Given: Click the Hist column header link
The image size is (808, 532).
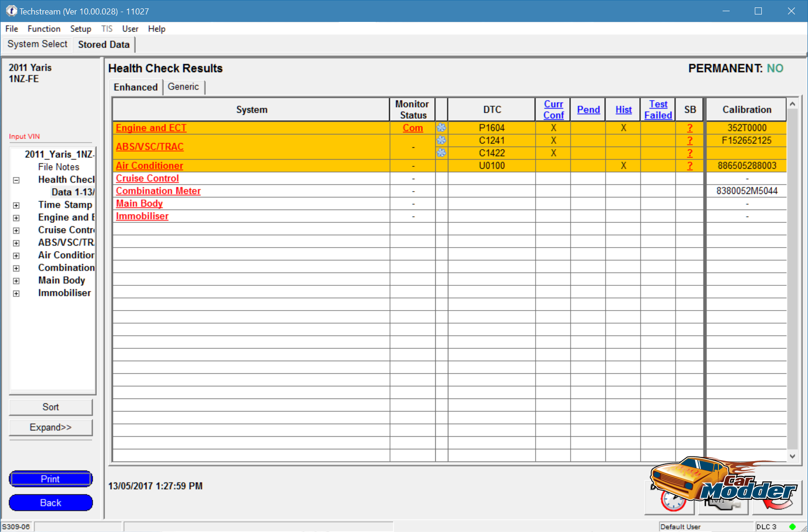Looking at the screenshot, I should coord(623,110).
